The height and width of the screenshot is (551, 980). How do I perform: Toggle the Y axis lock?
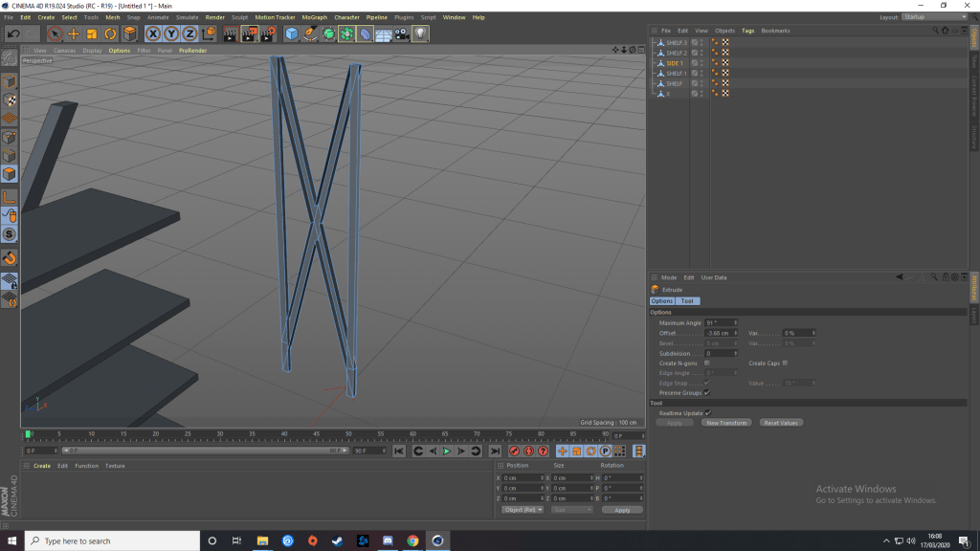[x=171, y=34]
